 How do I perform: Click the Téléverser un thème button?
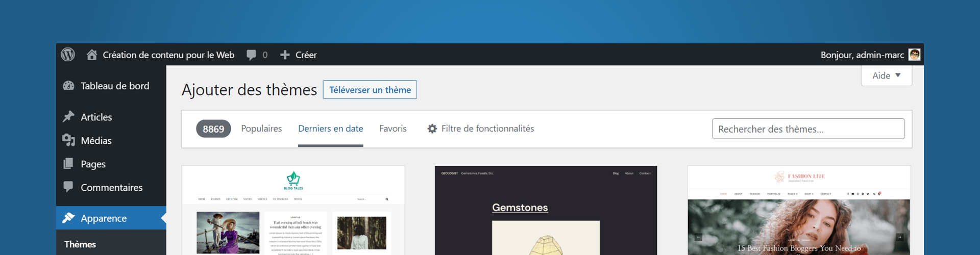pos(370,90)
